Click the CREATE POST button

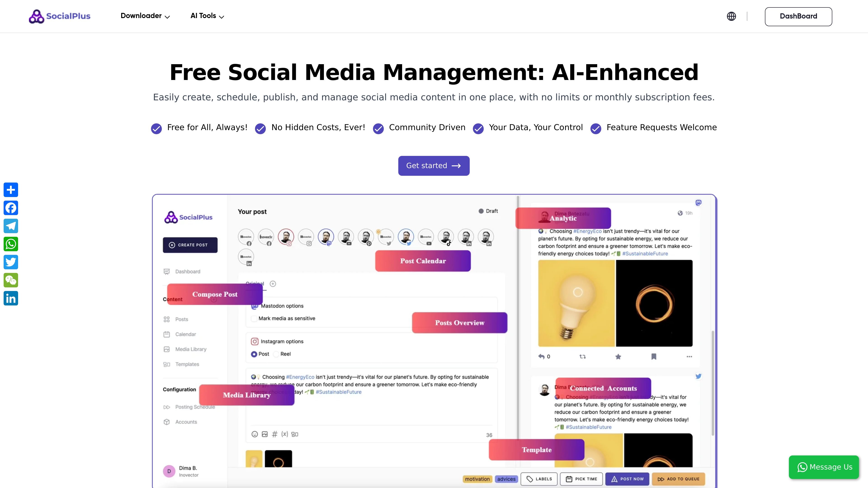click(x=190, y=245)
